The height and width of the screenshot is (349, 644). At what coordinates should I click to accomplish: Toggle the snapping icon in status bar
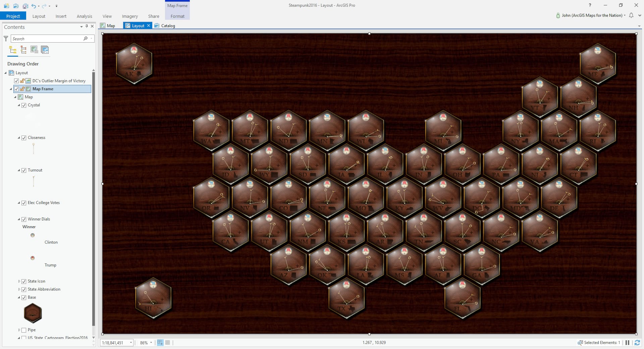click(x=160, y=343)
